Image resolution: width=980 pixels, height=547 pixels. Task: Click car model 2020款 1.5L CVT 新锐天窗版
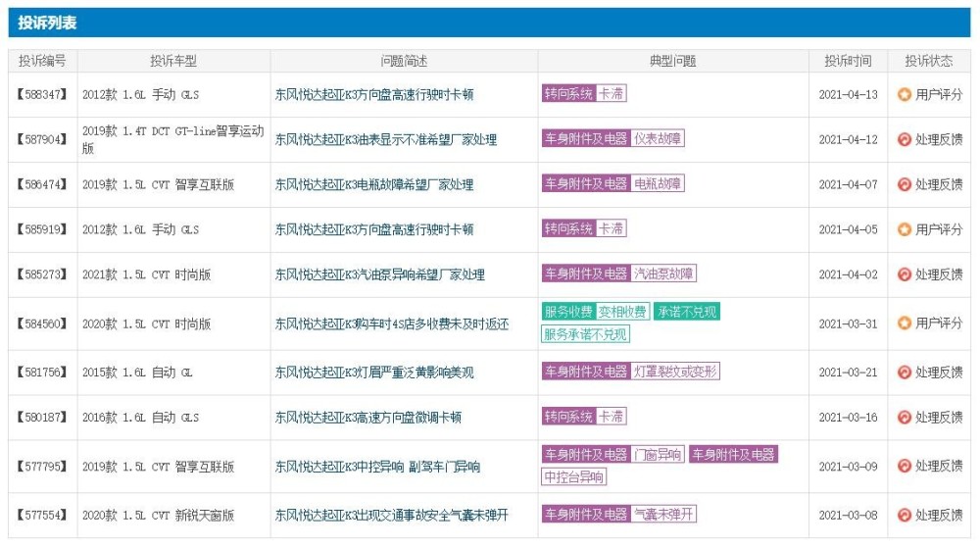click(158, 515)
